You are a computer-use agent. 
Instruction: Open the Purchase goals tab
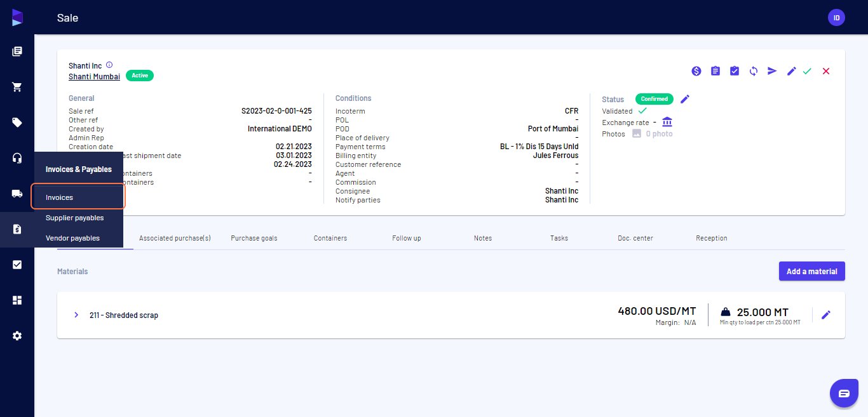point(254,238)
